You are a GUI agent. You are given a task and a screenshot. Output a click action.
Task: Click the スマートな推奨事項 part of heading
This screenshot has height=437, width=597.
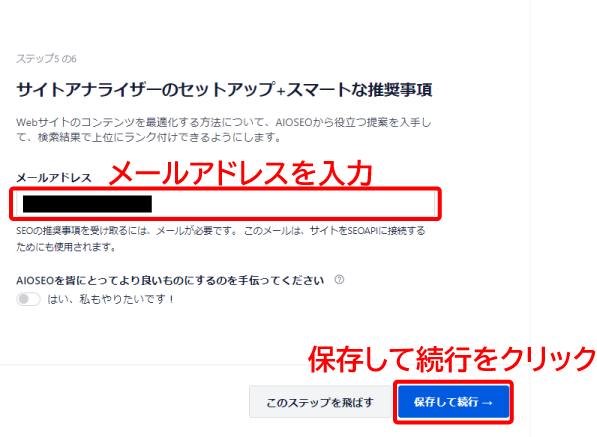[x=359, y=90]
